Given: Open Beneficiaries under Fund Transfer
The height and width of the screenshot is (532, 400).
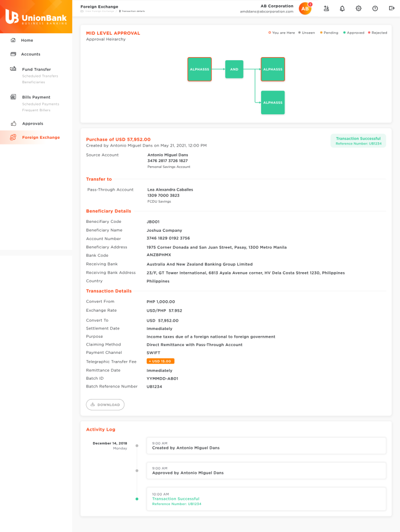Looking at the screenshot, I should pyautogui.click(x=33, y=82).
